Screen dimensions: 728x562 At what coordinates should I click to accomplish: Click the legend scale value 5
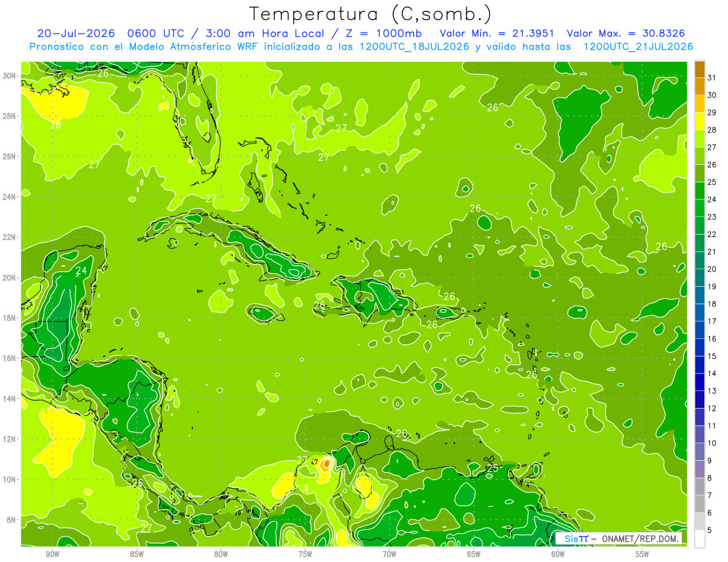pyautogui.click(x=710, y=529)
